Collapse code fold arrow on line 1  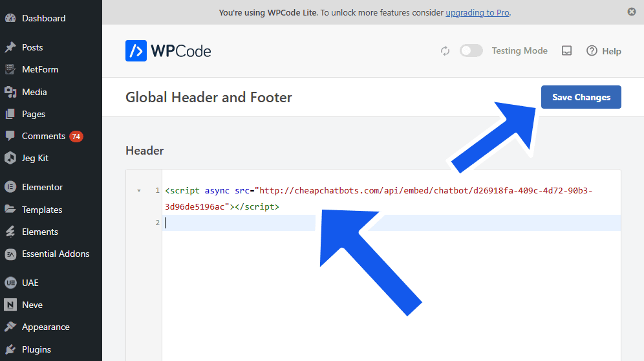click(x=139, y=191)
